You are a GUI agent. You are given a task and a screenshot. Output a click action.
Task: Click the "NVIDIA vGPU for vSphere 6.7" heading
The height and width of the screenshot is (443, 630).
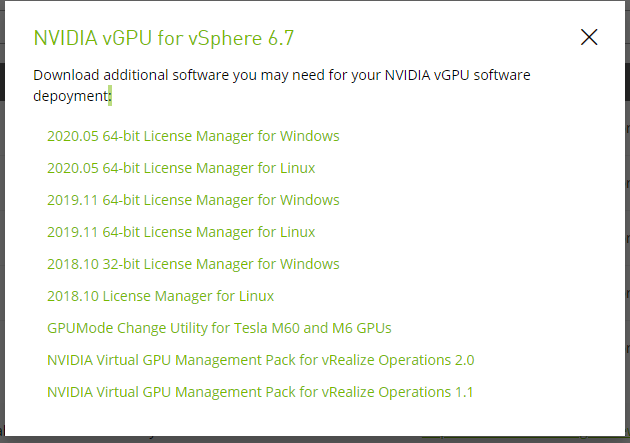[164, 39]
